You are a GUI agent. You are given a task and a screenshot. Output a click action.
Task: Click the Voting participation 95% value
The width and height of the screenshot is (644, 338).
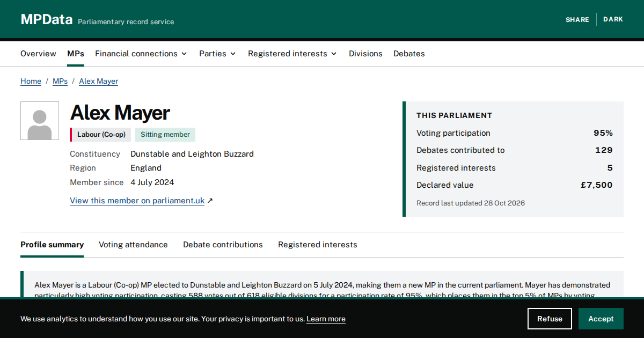(603, 133)
